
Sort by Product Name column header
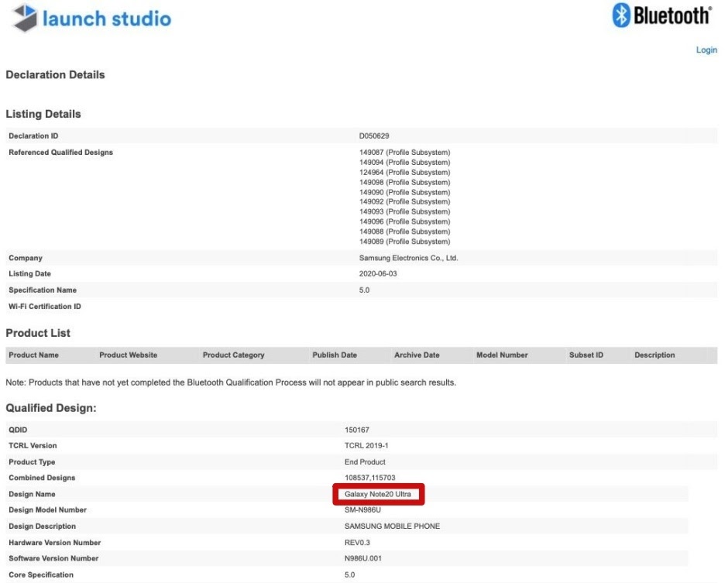pyautogui.click(x=33, y=355)
